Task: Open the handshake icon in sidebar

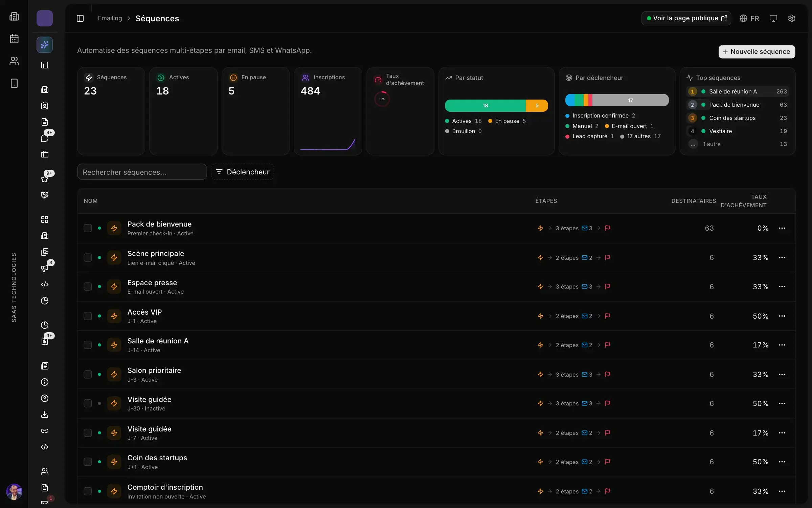Action: click(45, 195)
